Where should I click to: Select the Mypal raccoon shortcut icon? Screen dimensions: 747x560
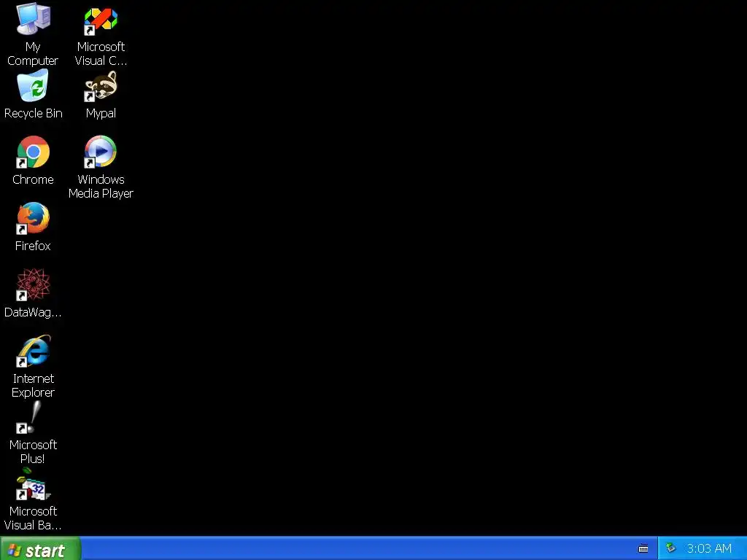tap(101, 86)
